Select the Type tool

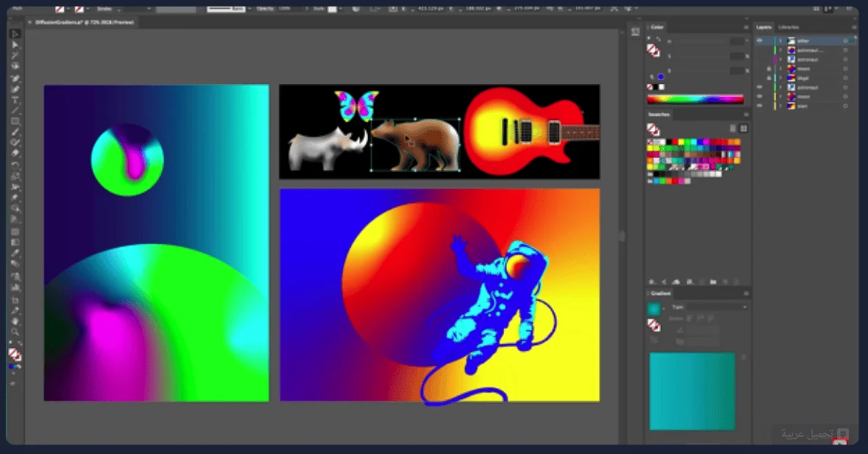(x=14, y=100)
